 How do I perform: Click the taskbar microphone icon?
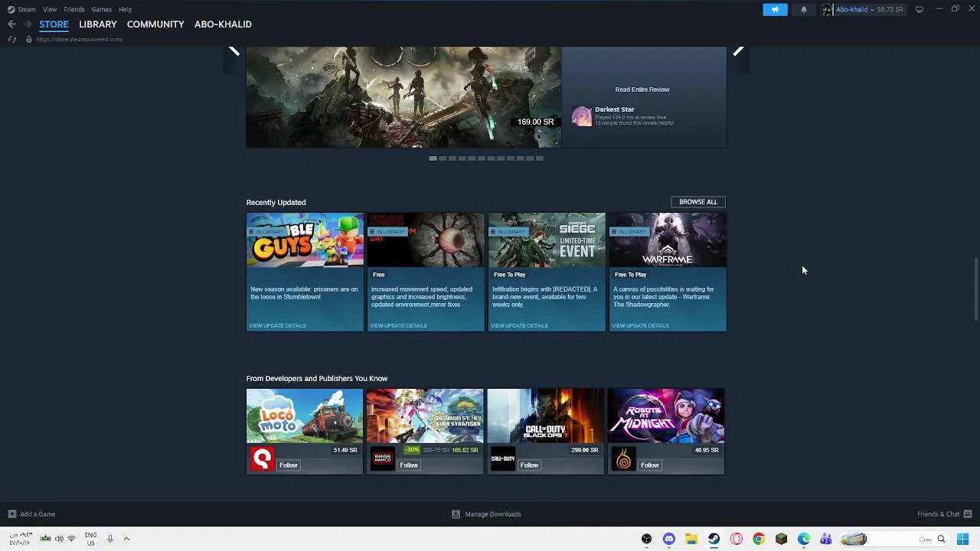(110, 539)
